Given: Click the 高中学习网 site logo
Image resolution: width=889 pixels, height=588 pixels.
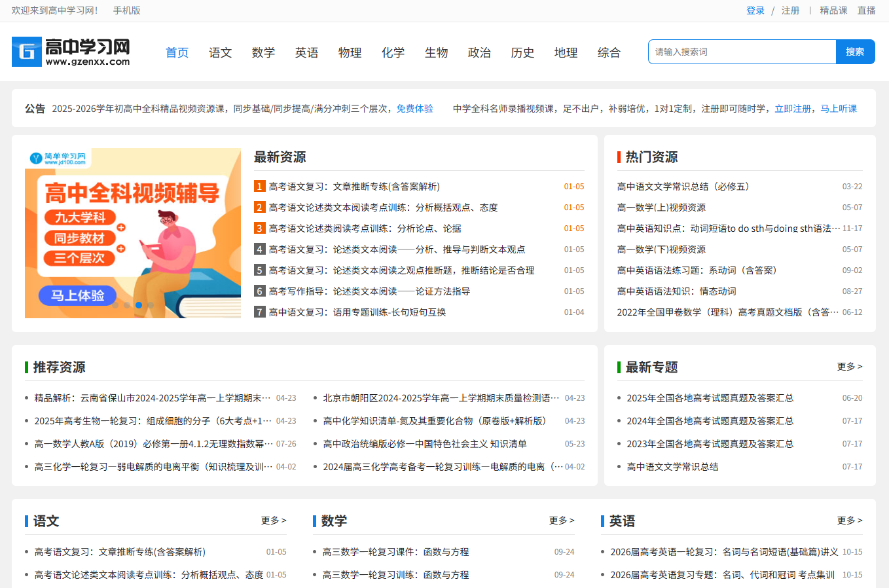Looking at the screenshot, I should [71, 52].
